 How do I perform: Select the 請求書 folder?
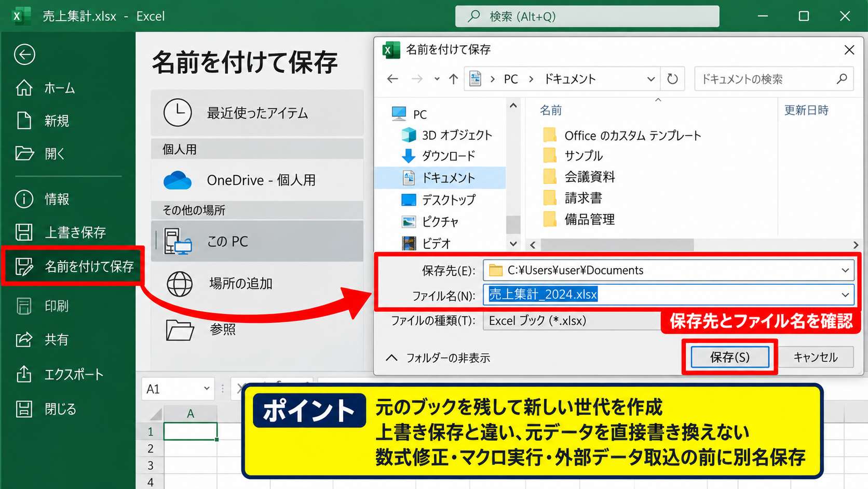point(573,198)
